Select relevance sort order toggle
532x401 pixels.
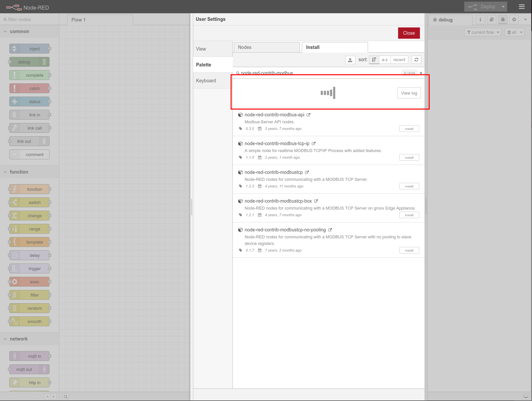click(x=374, y=60)
